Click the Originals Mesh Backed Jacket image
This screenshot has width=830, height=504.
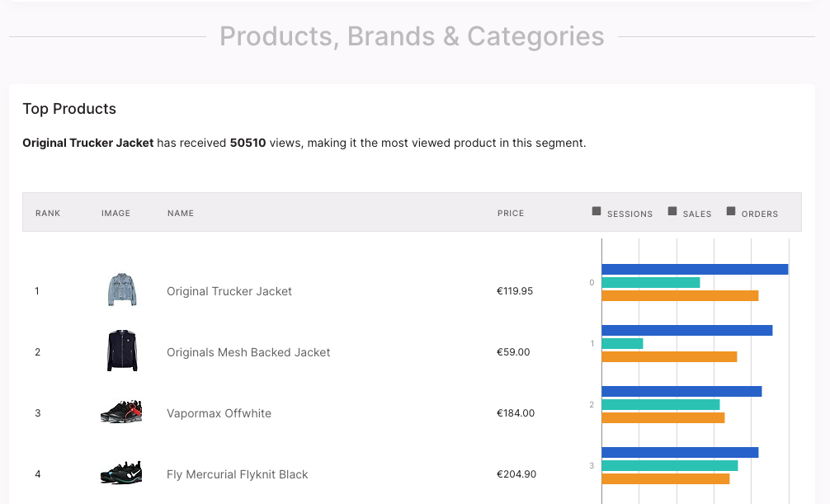[122, 351]
